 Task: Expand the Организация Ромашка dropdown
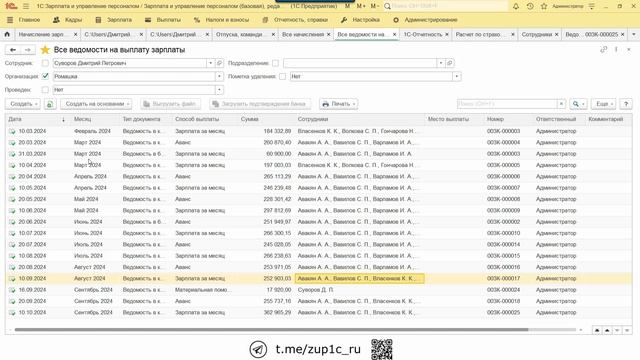pos(219,76)
